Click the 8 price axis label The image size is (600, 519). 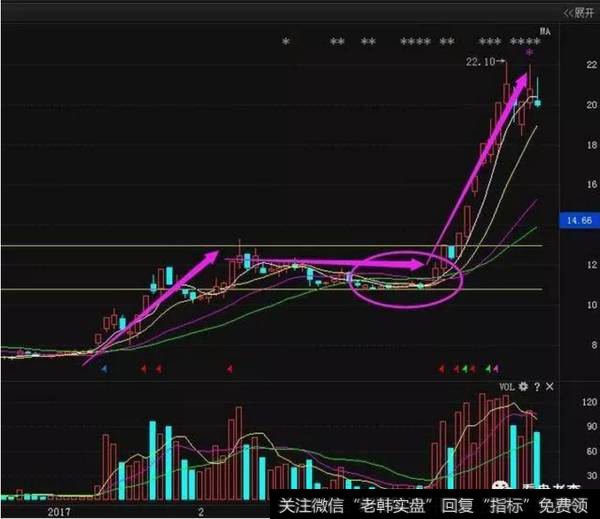pos(593,345)
